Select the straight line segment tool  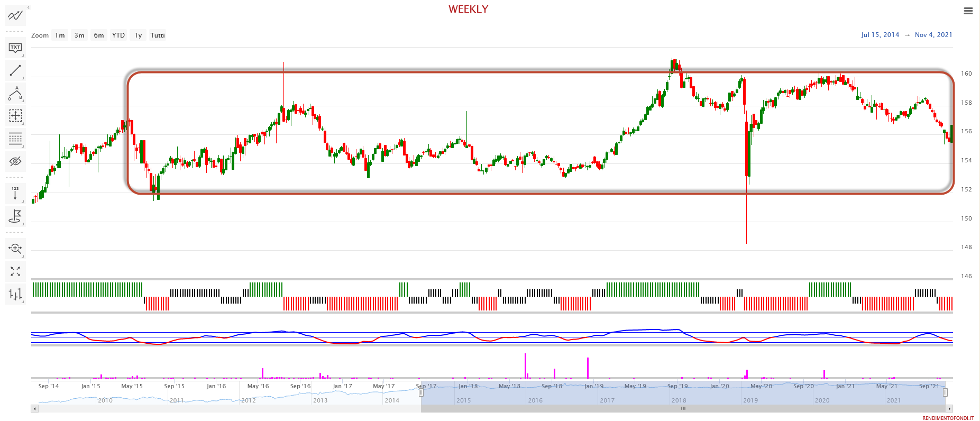pos(15,70)
